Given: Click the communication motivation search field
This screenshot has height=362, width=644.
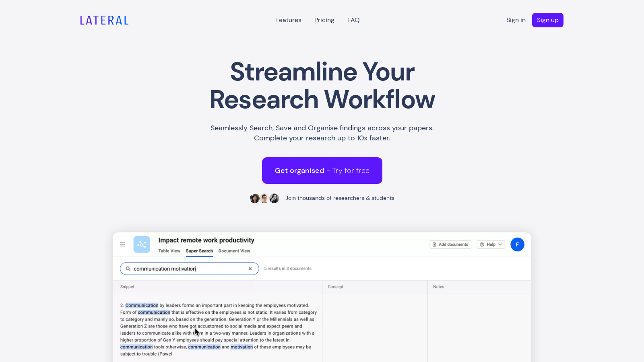Looking at the screenshot, I should click(x=189, y=269).
